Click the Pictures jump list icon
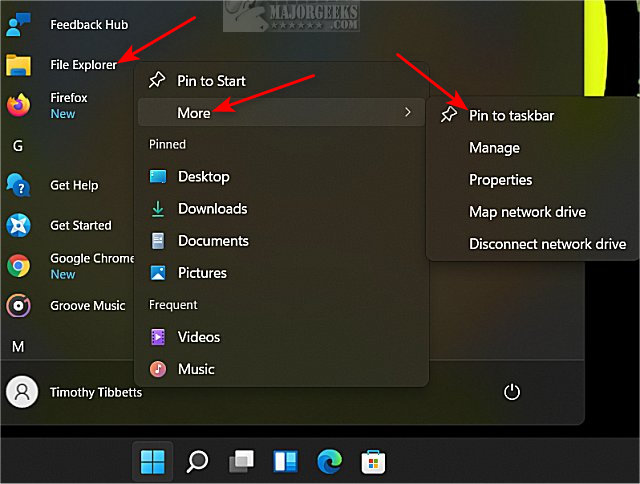This screenshot has width=640, height=484. click(x=158, y=273)
